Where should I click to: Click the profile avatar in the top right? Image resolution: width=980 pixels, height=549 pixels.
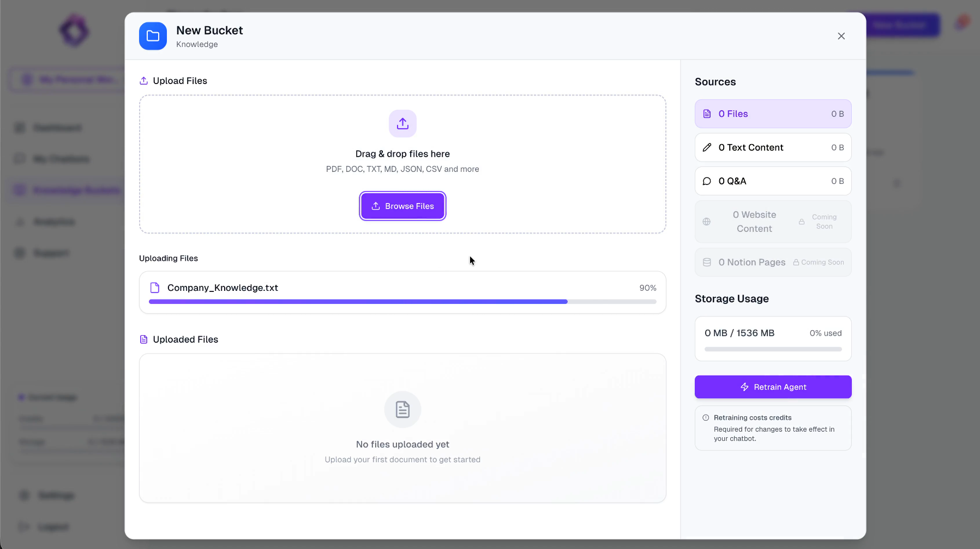(x=963, y=22)
